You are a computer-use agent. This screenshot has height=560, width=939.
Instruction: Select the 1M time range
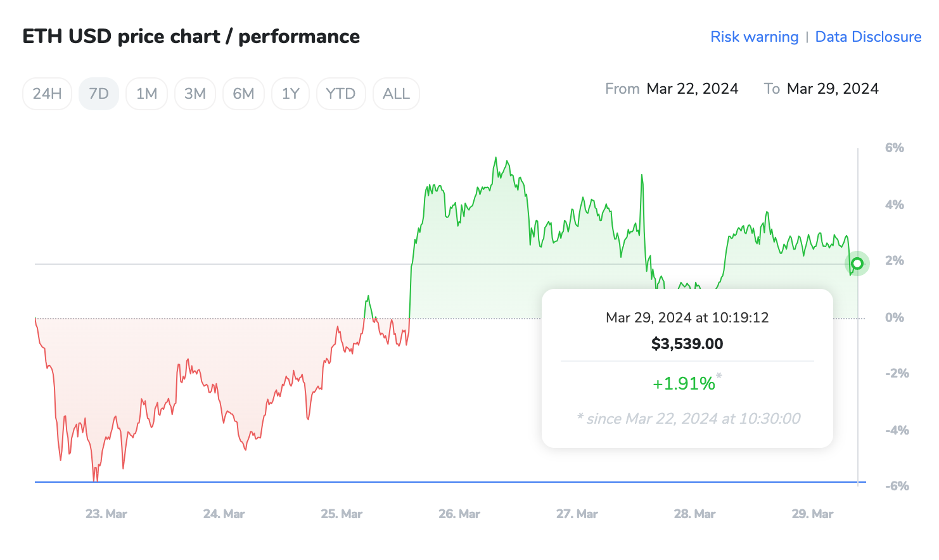coord(146,93)
